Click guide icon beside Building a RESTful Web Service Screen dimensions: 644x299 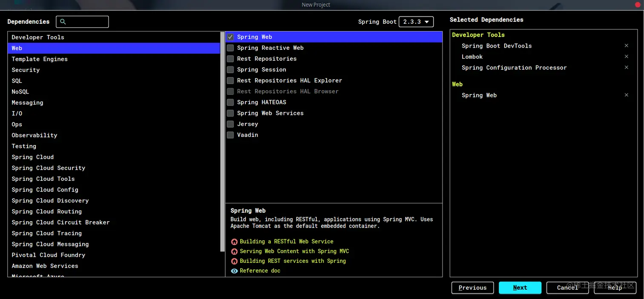(234, 242)
